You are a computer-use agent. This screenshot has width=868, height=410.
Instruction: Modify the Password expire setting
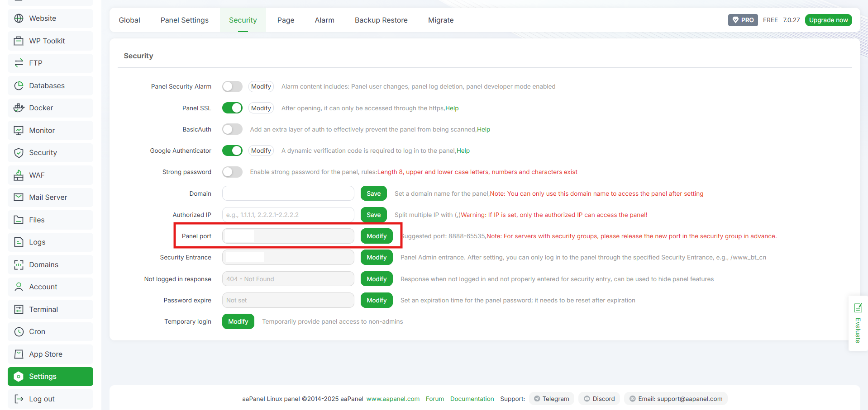[377, 300]
